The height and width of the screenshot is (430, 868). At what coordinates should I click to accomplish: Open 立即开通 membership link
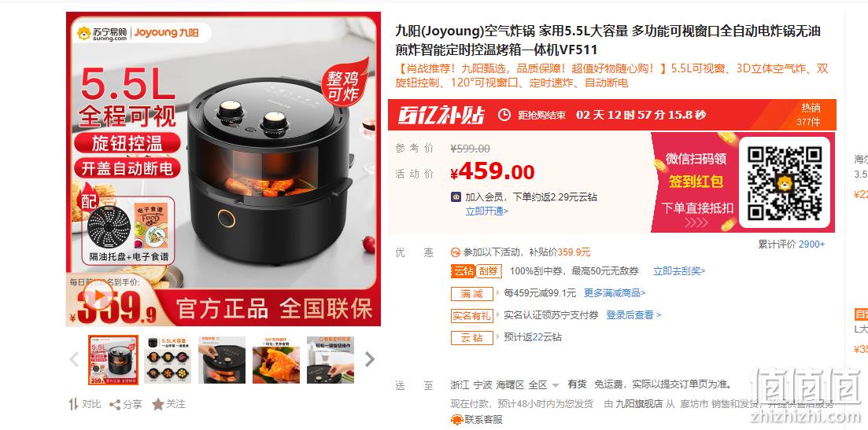(x=486, y=211)
